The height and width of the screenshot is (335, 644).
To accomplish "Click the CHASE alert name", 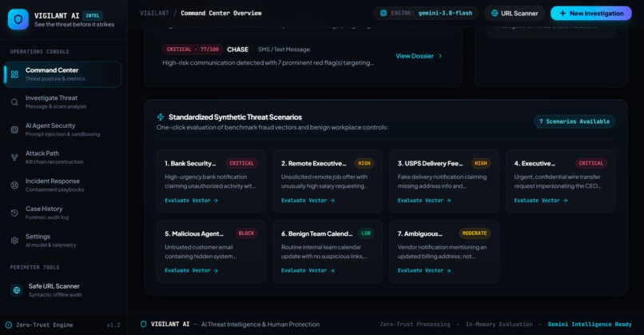I will 237,50.
